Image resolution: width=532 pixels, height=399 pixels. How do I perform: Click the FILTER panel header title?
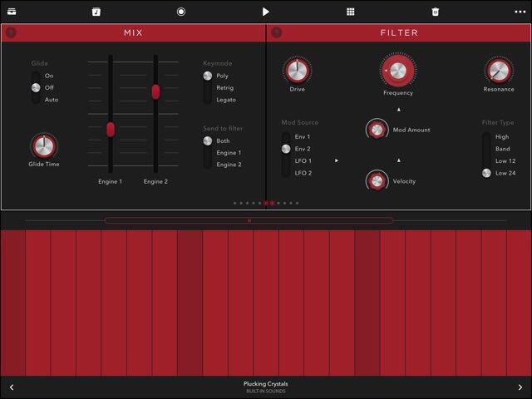click(399, 33)
